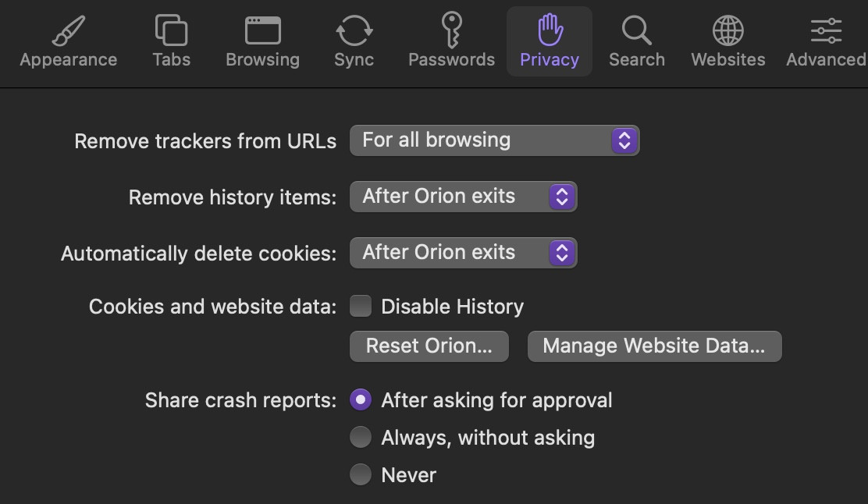Select the Sync circular arrows icon
This screenshot has height=504, width=868.
coord(354,31)
